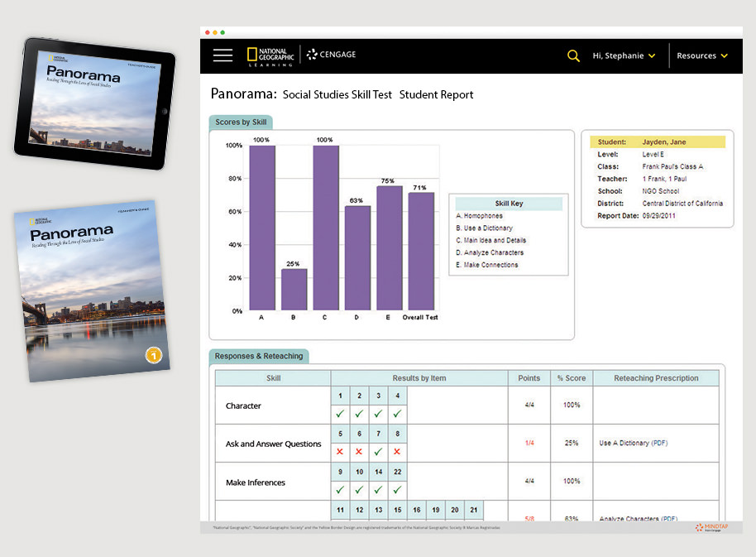
Task: Click the yellow search magnifier icon
Action: [573, 56]
